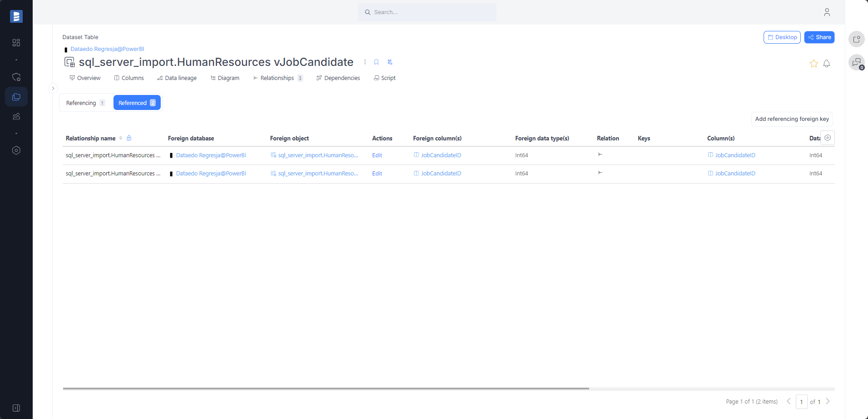
Task: Open the chart analytics sidebar icon
Action: click(x=16, y=116)
